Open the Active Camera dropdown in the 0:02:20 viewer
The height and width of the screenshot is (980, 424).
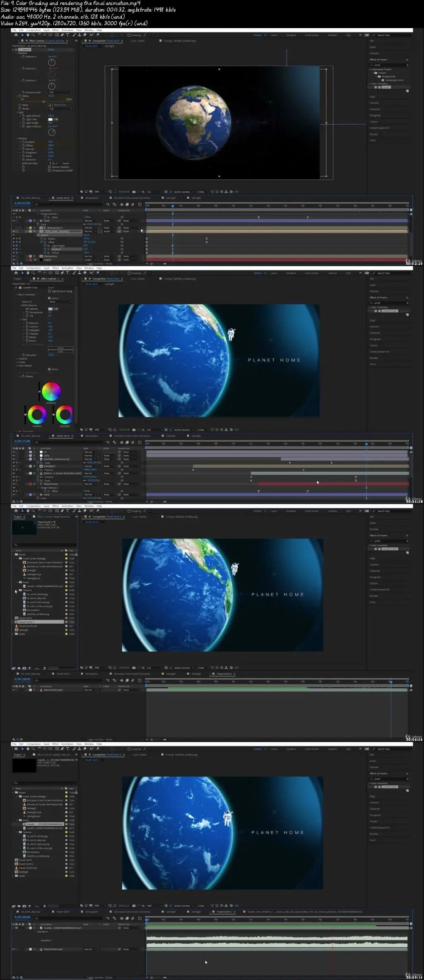click(x=183, y=192)
